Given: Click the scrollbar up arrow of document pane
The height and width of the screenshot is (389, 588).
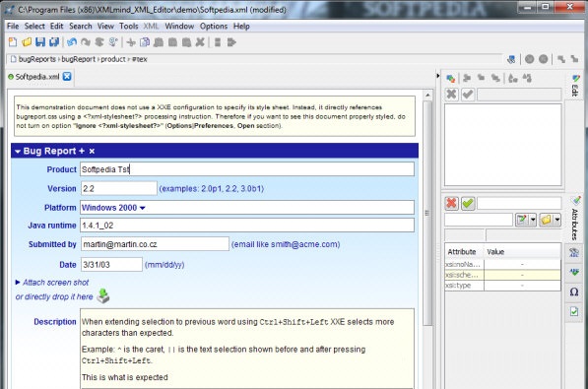Looking at the screenshot, I should (x=427, y=96).
